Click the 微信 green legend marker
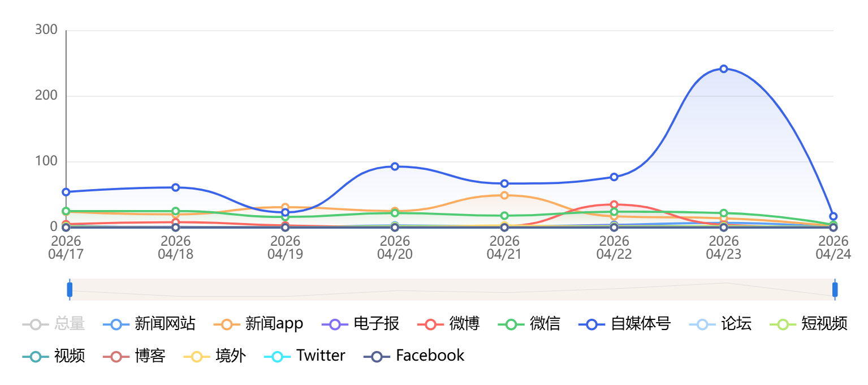 click(511, 324)
